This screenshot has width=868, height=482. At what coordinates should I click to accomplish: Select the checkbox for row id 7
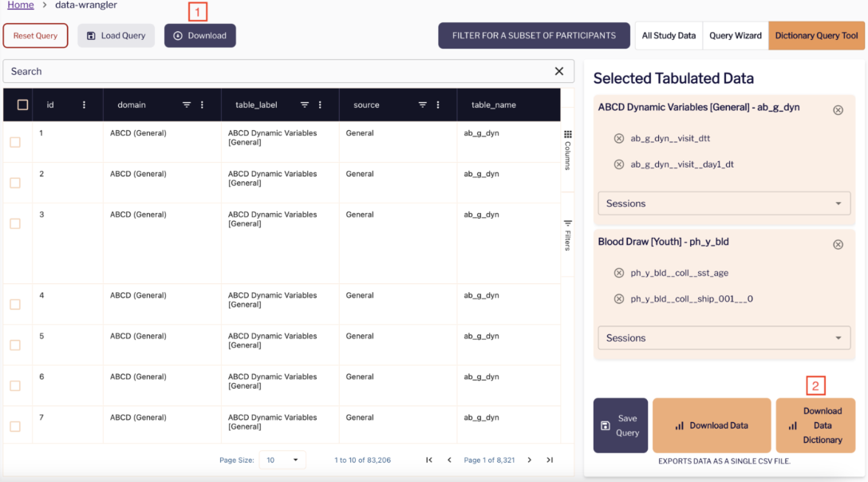click(15, 426)
